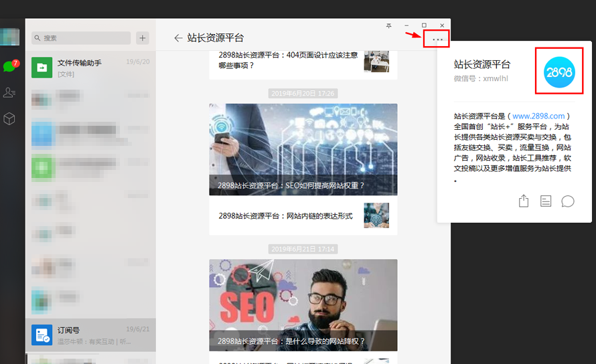The height and width of the screenshot is (364, 596).
Task: Click the share icon in the profile card
Action: 524,201
